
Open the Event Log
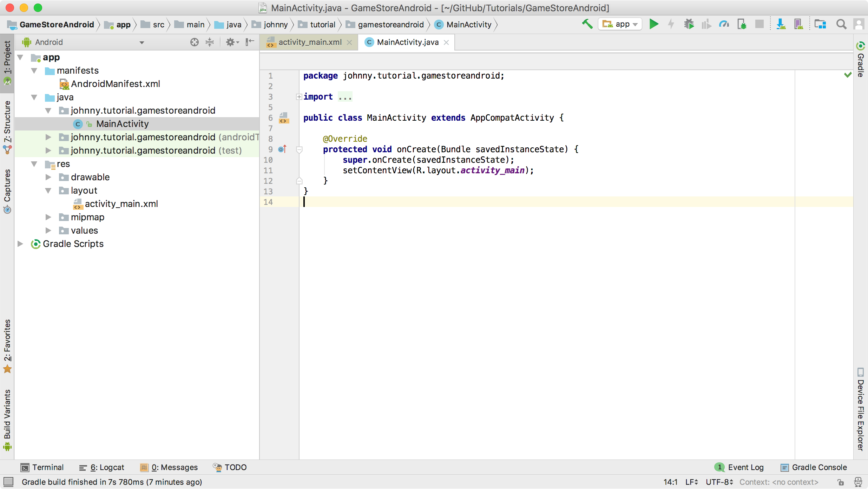739,467
